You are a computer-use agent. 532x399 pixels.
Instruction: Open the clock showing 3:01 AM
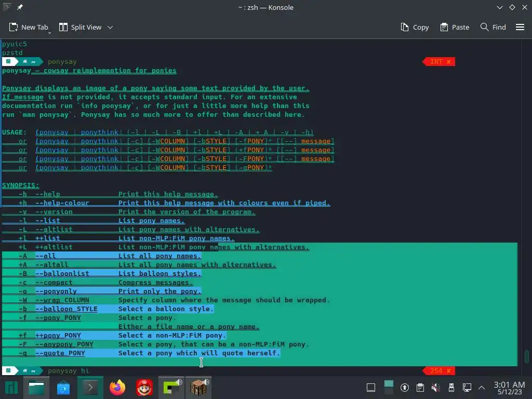tap(509, 388)
